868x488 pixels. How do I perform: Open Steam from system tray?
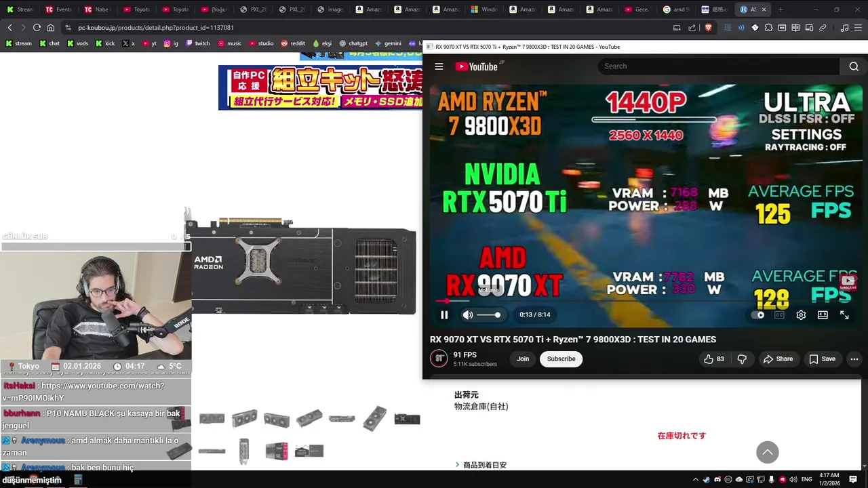[x=707, y=479]
